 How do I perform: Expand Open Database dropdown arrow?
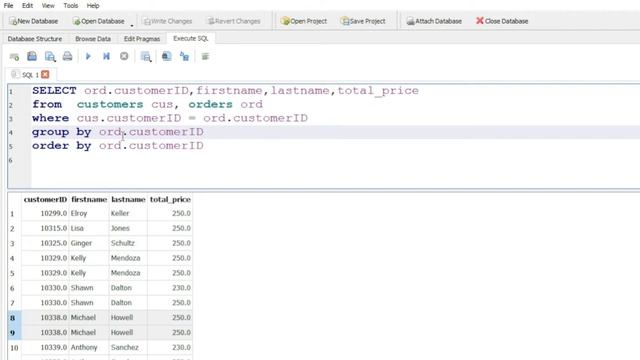click(132, 25)
